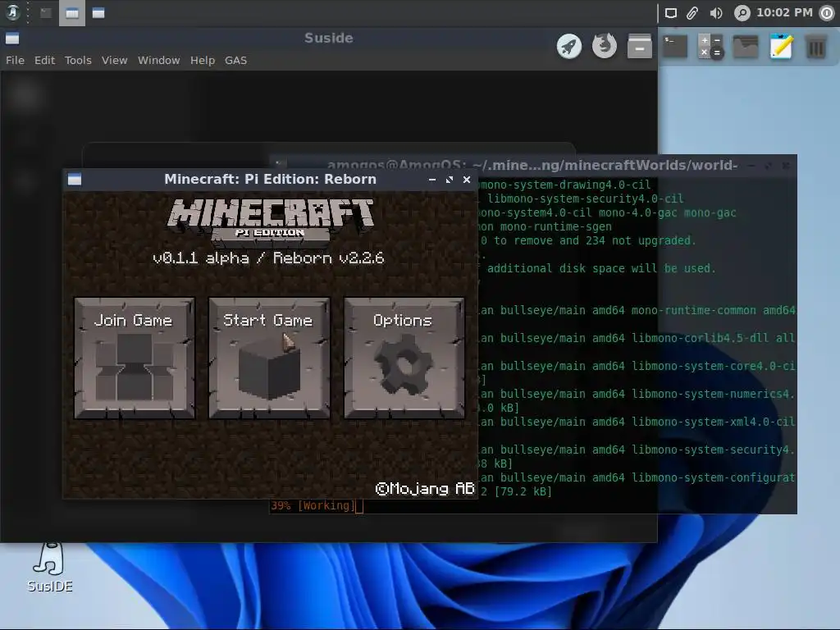
Task: Open the Window menu in Suside
Action: click(x=158, y=61)
